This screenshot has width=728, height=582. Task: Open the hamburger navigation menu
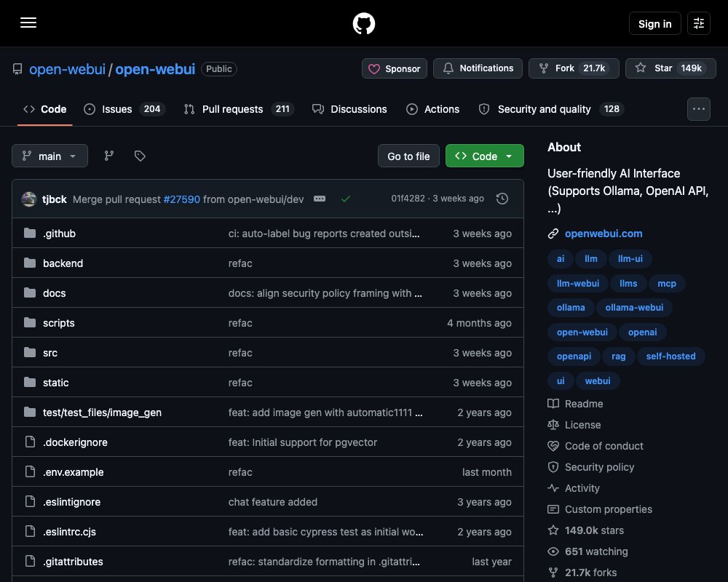click(28, 23)
